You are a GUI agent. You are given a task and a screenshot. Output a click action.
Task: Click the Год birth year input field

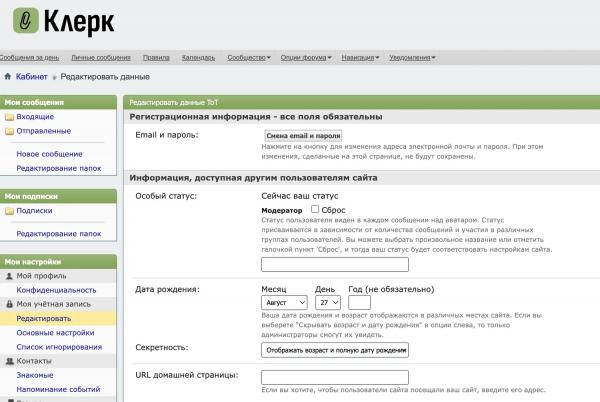click(x=359, y=303)
